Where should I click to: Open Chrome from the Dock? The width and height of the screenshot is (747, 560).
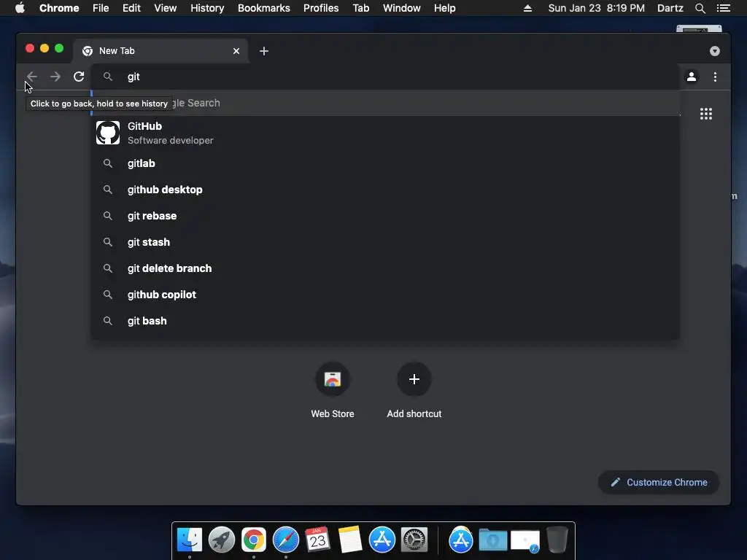point(253,540)
